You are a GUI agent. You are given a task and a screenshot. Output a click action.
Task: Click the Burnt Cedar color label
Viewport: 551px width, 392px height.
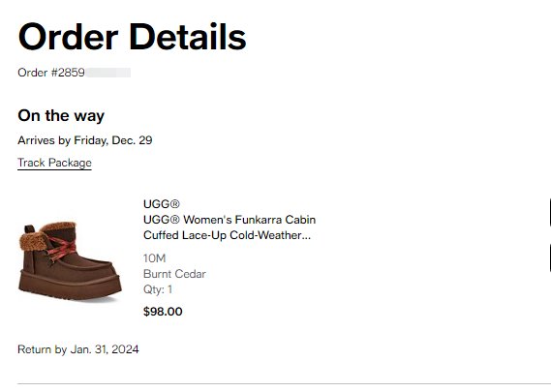(x=174, y=274)
